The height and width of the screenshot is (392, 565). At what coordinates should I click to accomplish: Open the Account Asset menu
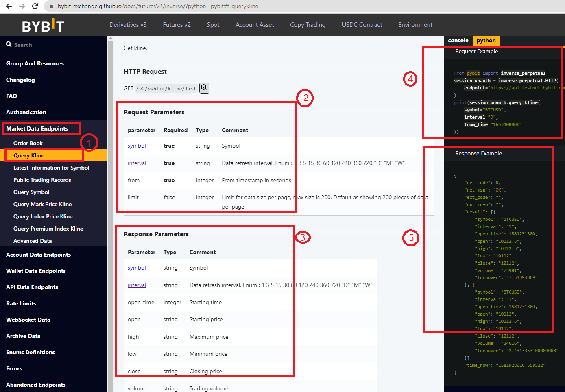(x=255, y=25)
